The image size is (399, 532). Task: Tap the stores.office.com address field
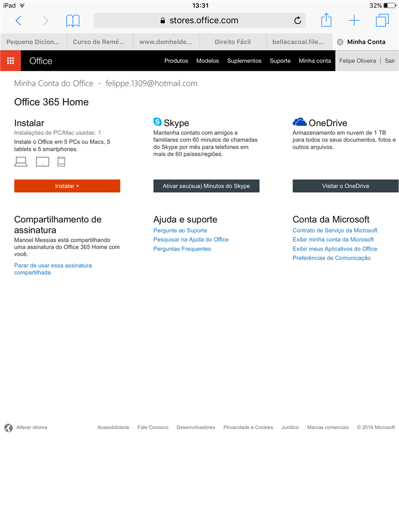(x=199, y=20)
